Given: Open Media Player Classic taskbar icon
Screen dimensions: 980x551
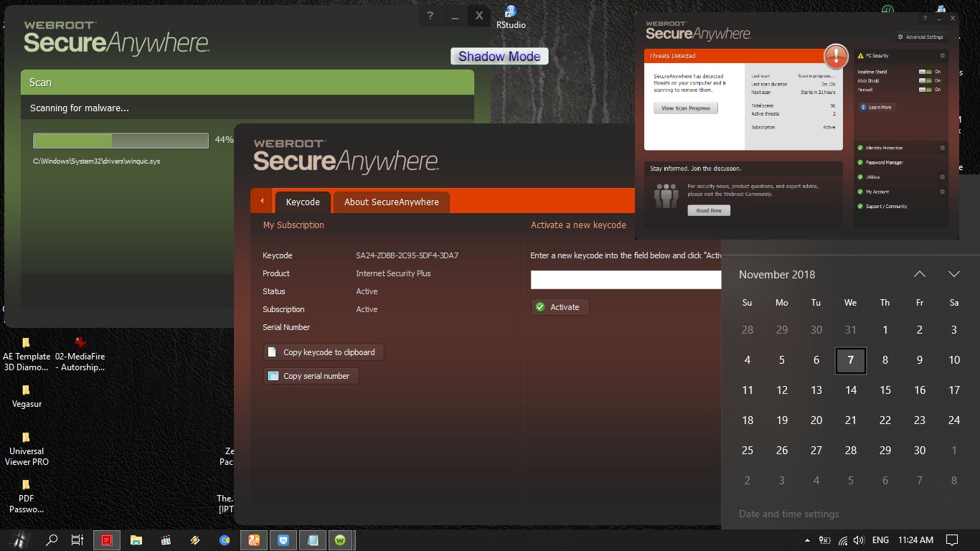Looking at the screenshot, I should click(166, 540).
